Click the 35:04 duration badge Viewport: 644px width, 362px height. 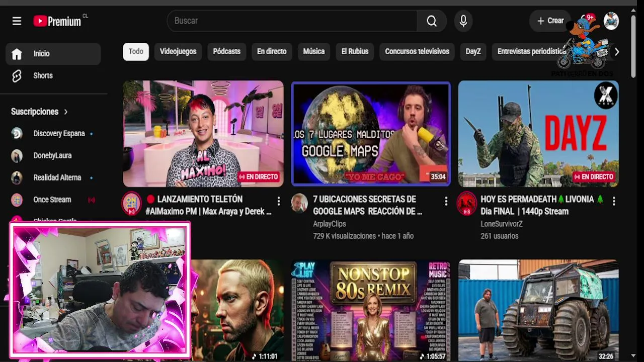coord(438,177)
